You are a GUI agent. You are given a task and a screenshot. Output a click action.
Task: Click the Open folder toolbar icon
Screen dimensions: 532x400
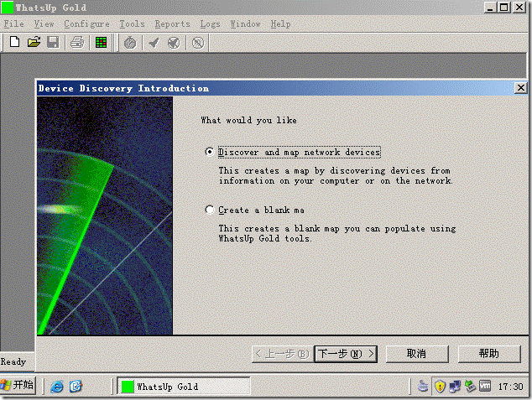pyautogui.click(x=34, y=43)
